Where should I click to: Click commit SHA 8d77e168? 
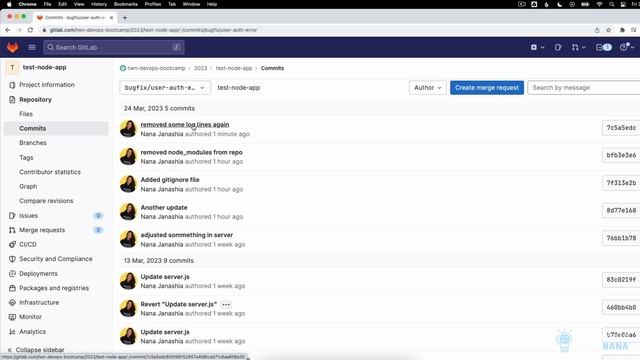tap(621, 211)
